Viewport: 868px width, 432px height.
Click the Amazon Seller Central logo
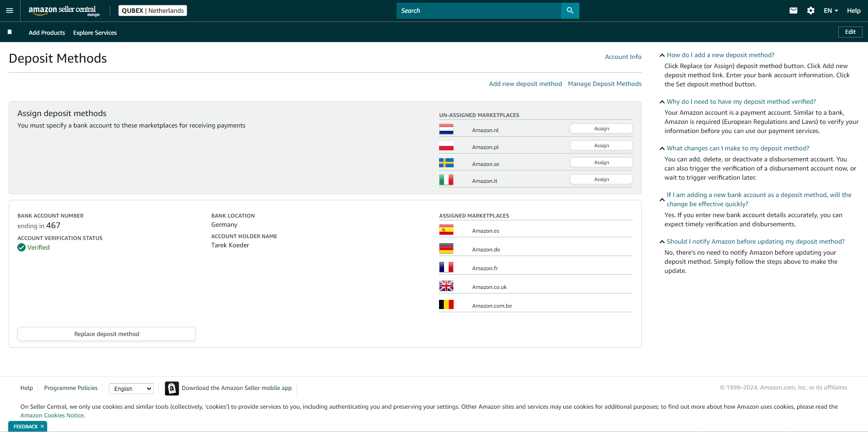point(64,11)
